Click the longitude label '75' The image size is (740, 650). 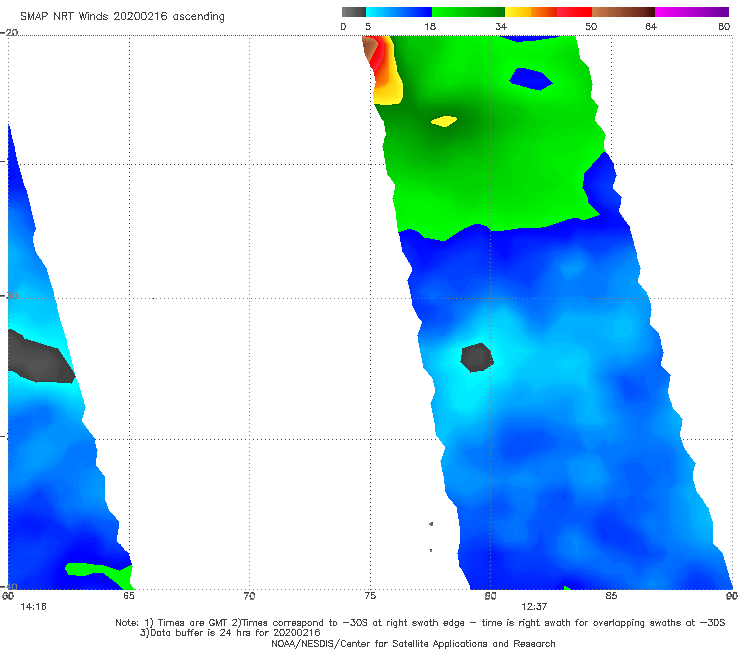point(370,596)
